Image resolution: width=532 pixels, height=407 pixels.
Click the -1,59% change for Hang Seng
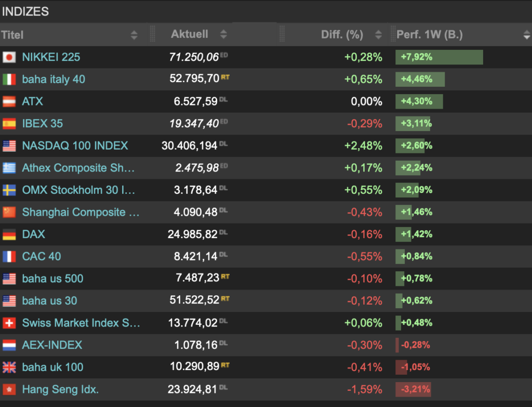(364, 389)
